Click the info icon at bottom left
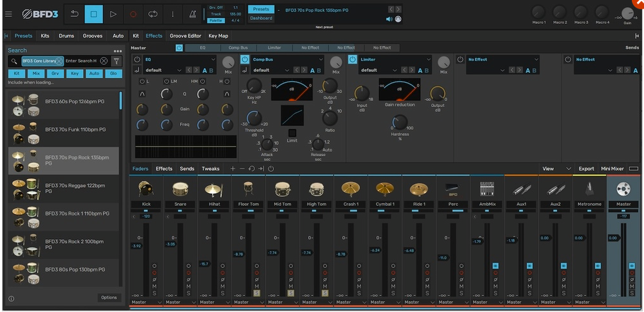 [x=11, y=299]
